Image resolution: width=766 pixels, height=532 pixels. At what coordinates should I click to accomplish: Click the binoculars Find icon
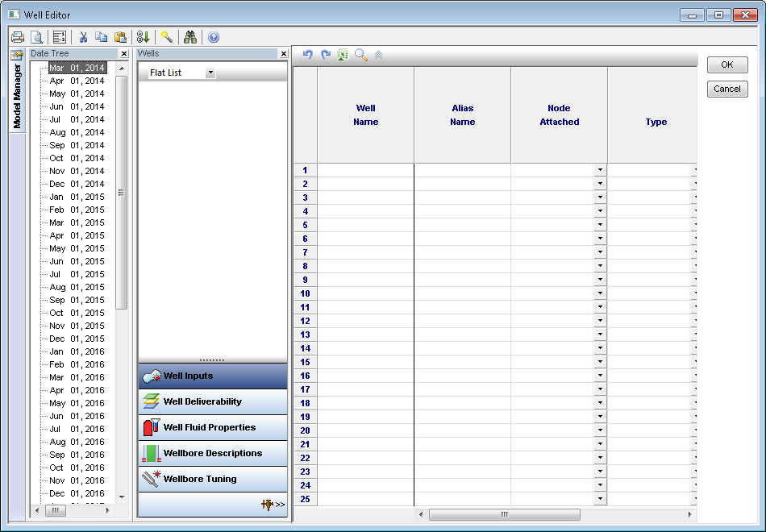click(190, 37)
